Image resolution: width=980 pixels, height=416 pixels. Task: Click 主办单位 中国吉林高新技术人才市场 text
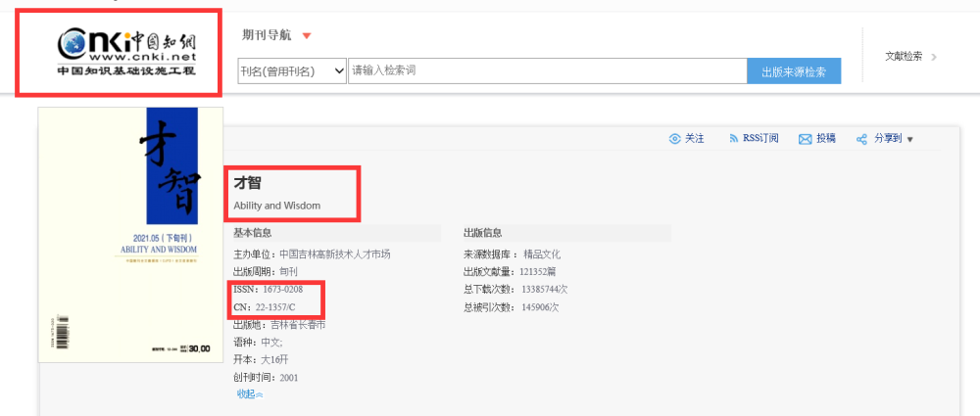(312, 254)
